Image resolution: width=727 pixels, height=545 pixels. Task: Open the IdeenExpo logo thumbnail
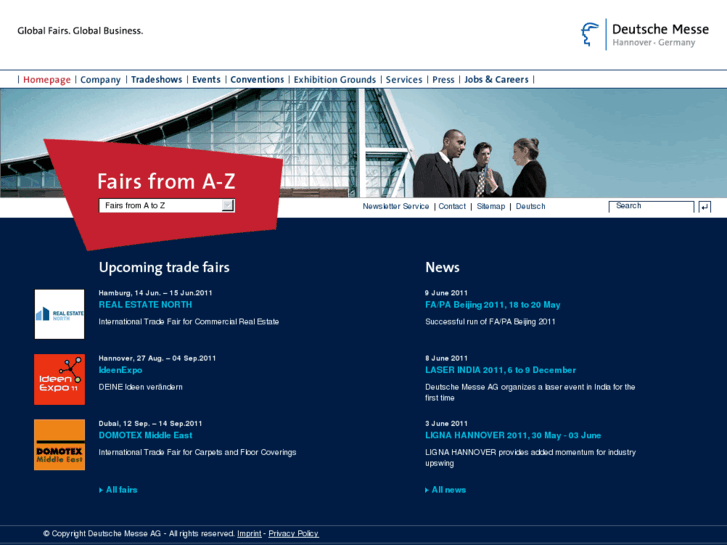coord(59,379)
